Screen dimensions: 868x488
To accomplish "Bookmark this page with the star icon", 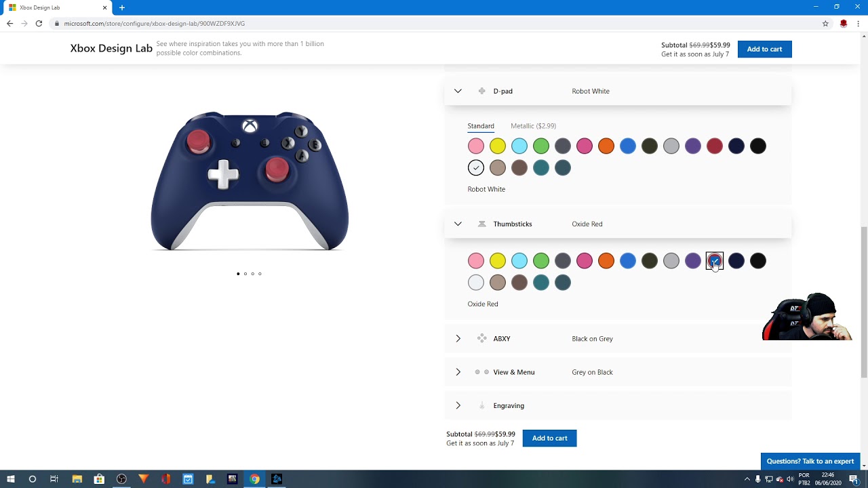I will point(825,23).
